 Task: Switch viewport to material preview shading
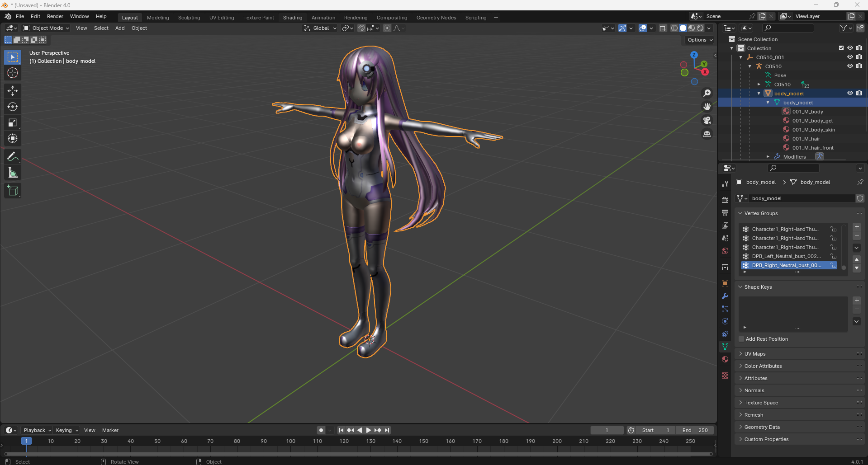(692, 28)
